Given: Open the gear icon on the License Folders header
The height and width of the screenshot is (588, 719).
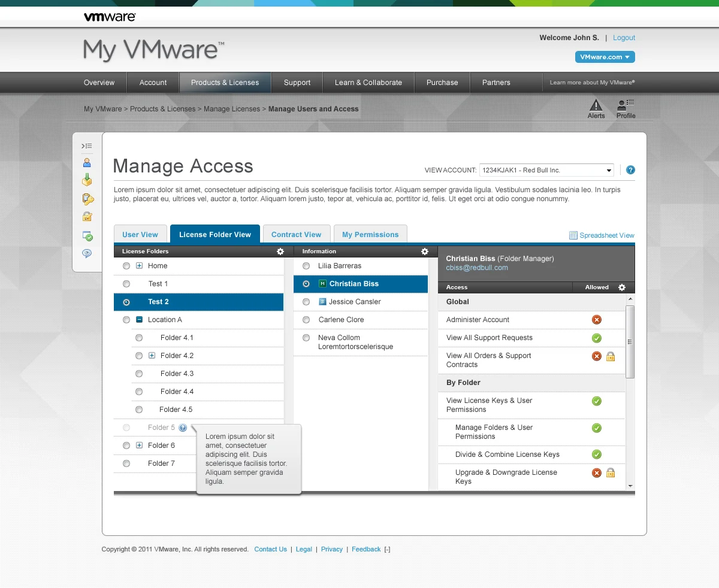Looking at the screenshot, I should [x=280, y=251].
